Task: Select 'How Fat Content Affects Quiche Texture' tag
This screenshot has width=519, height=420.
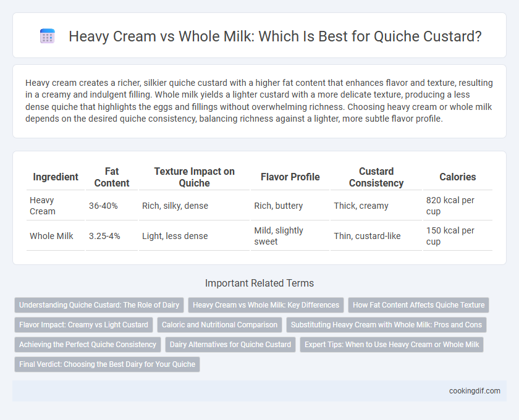Action: click(418, 305)
